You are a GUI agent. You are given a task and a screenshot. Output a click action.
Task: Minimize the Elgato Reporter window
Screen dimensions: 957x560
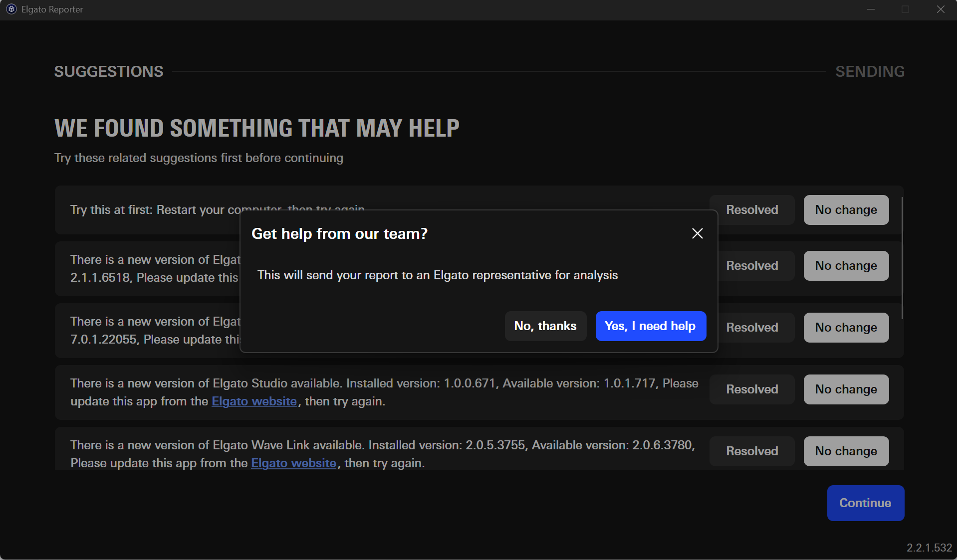pos(871,9)
